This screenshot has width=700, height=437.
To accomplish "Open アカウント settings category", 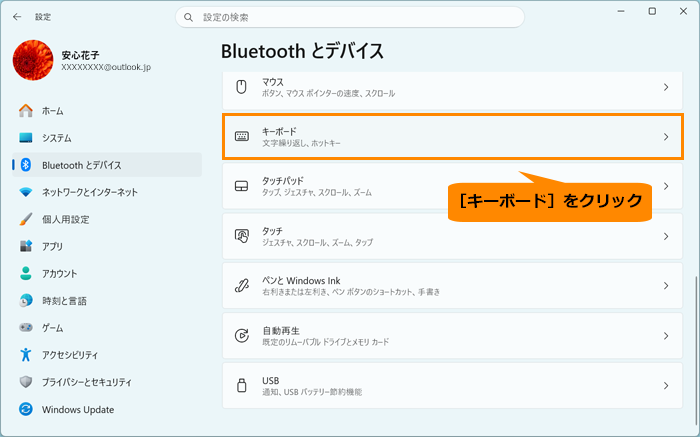I will [x=107, y=273].
